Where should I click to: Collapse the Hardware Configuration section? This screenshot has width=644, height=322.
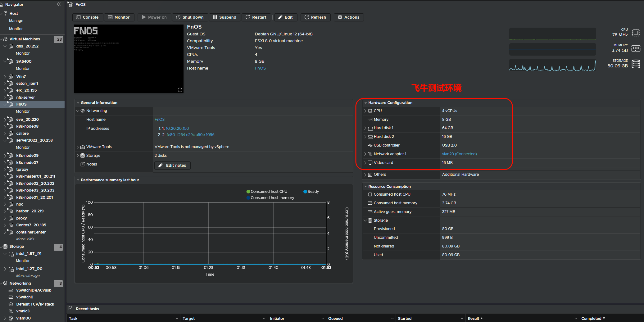tap(365, 103)
